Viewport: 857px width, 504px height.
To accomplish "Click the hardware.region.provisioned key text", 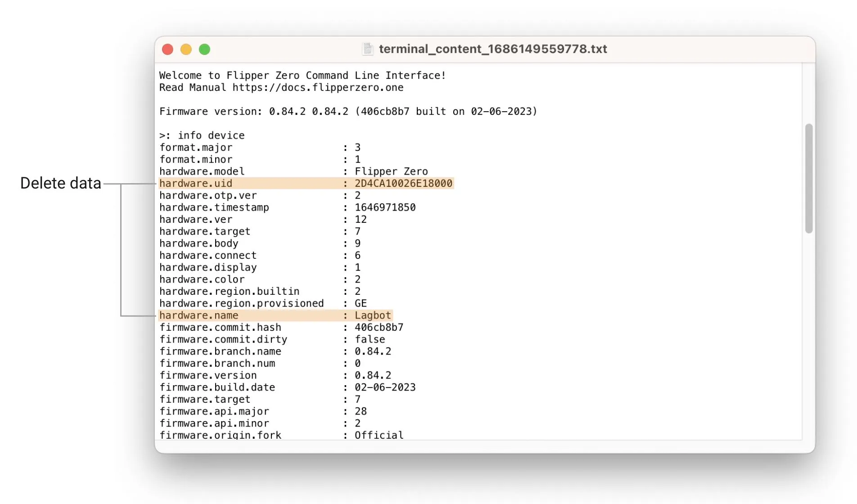I will click(x=242, y=303).
